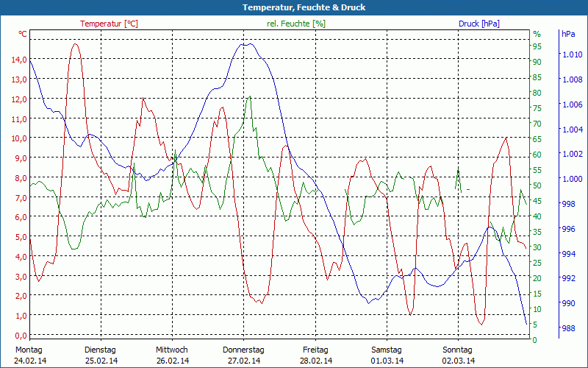
Task: Click the 'Mittwoch' day label
Action: (x=172, y=350)
